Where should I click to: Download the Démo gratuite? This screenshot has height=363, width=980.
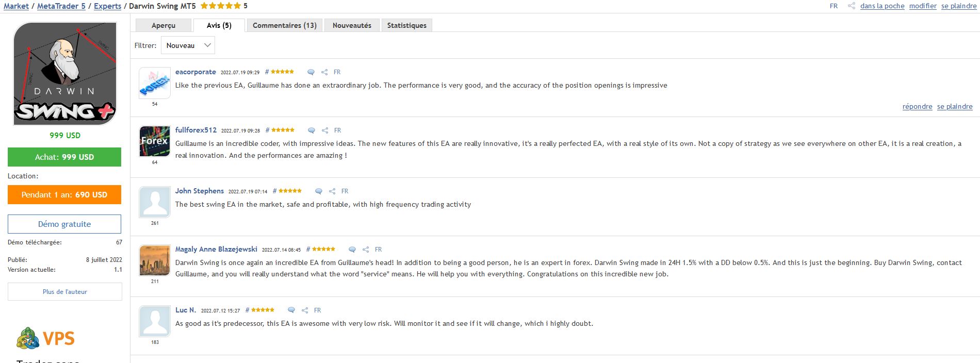(x=64, y=224)
